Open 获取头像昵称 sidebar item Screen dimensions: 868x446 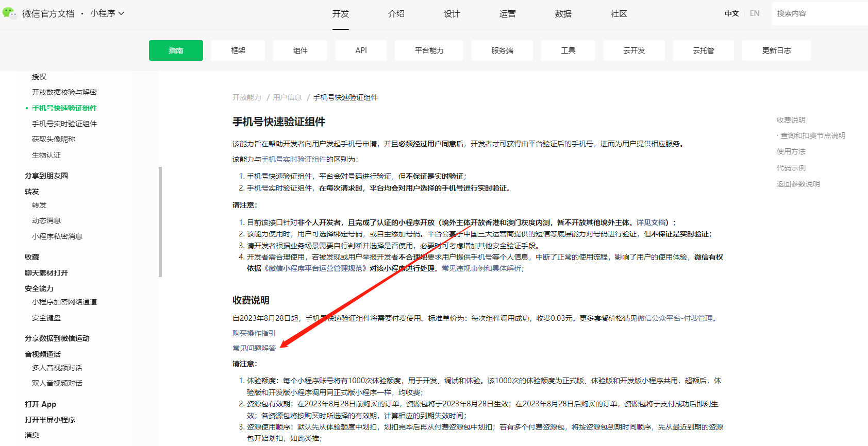tap(54, 139)
